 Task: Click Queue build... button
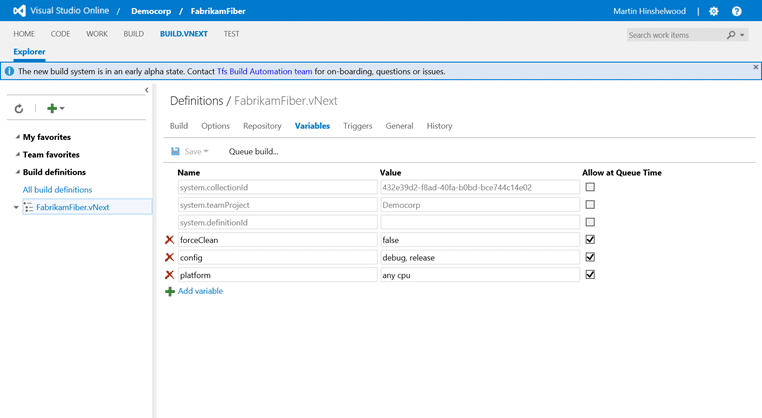pyautogui.click(x=253, y=152)
